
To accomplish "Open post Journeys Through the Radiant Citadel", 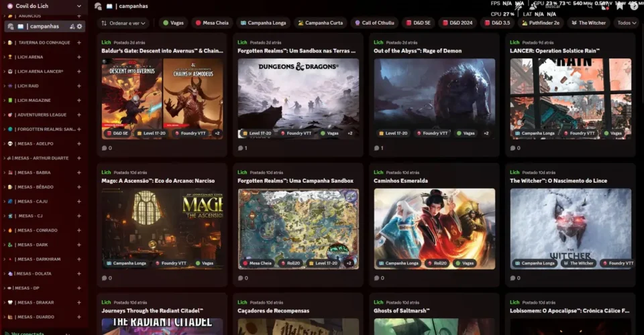I will tap(152, 311).
